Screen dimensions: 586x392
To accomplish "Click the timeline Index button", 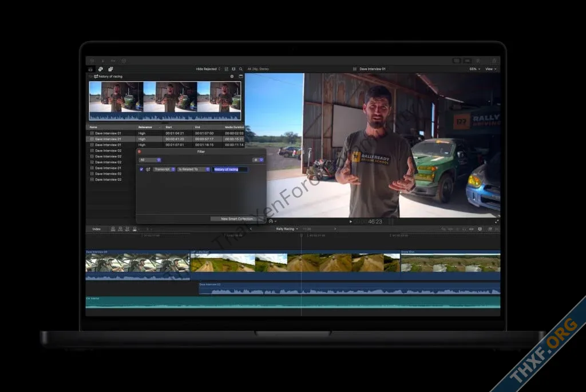I will (97, 229).
